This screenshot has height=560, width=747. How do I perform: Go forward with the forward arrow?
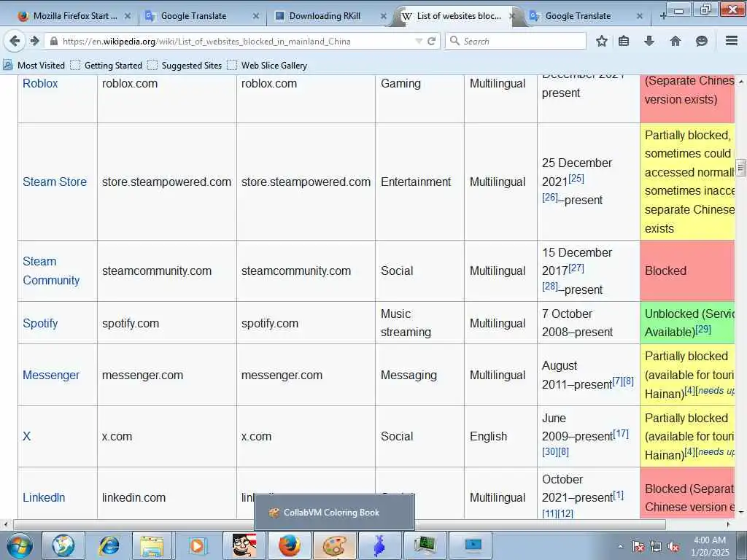point(34,41)
